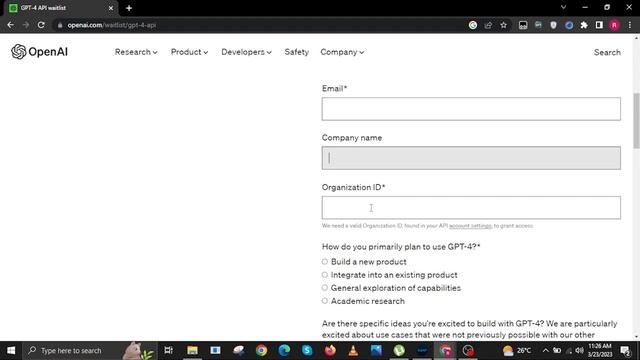The width and height of the screenshot is (640, 360).
Task: Show hidden system tray icons chevron
Action: click(546, 350)
